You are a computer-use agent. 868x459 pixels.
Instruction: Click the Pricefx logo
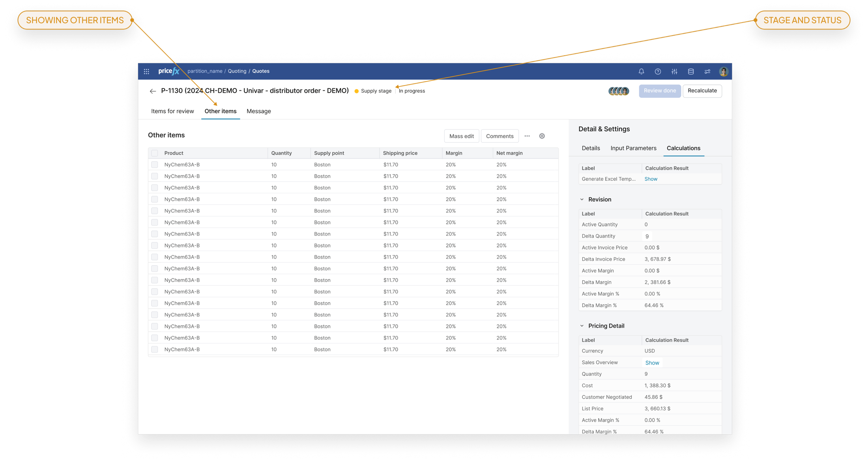pyautogui.click(x=169, y=71)
